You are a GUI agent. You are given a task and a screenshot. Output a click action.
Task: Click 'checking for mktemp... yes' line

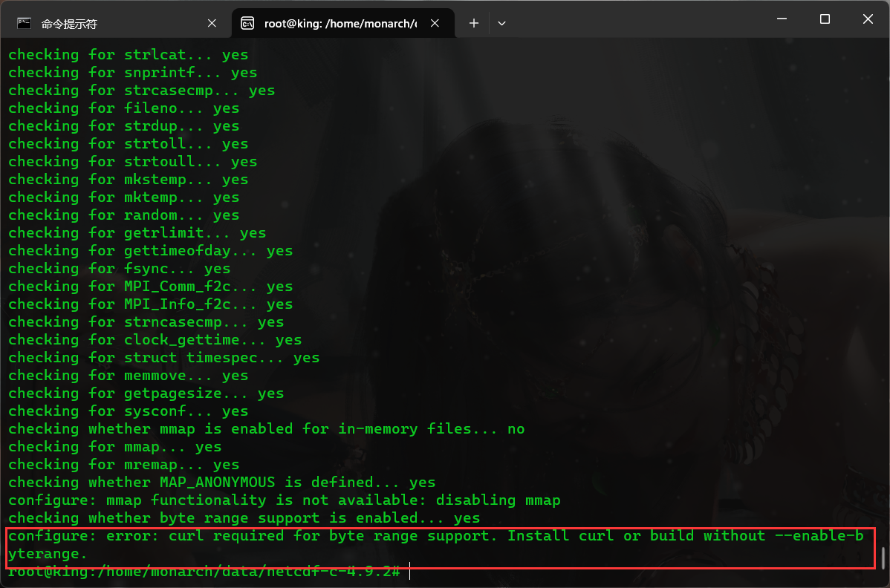tap(124, 197)
